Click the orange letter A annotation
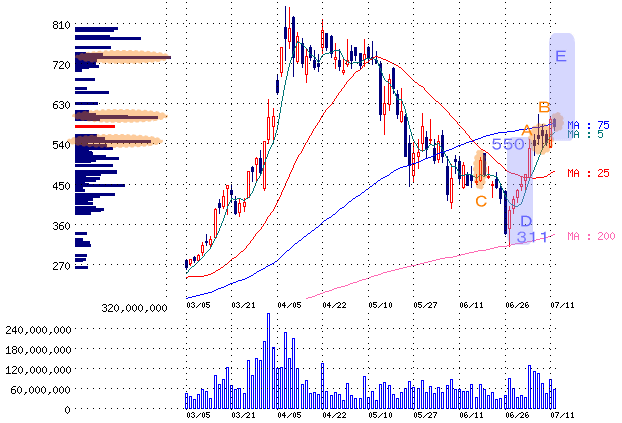 [x=526, y=130]
